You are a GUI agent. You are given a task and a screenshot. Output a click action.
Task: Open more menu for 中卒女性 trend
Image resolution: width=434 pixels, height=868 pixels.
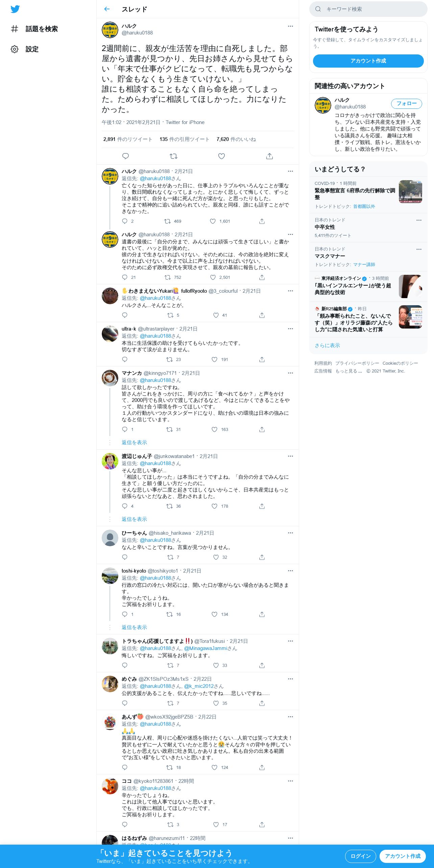point(419,220)
